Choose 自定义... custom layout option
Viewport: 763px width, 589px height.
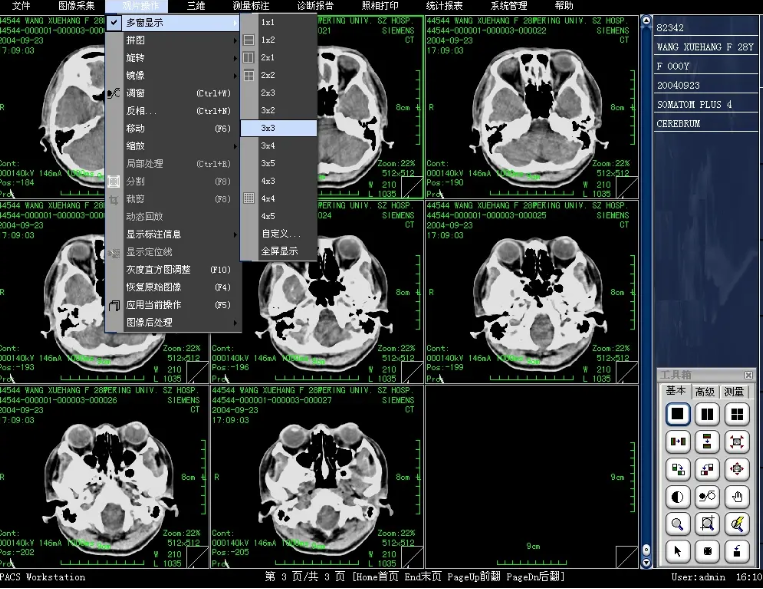point(279,234)
